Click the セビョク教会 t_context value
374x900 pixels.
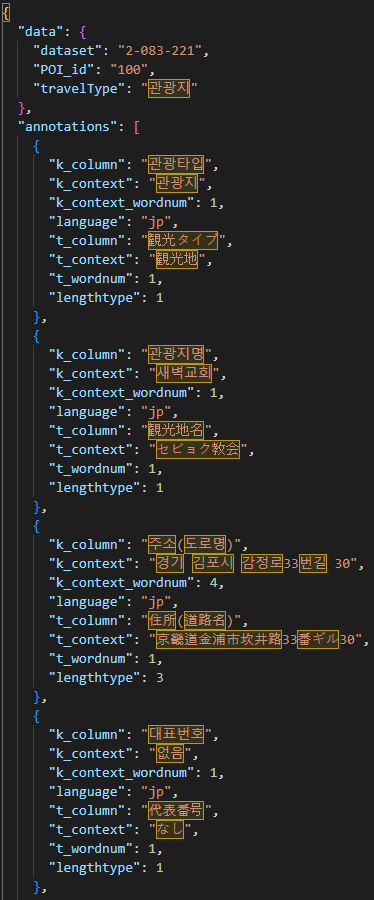198,449
